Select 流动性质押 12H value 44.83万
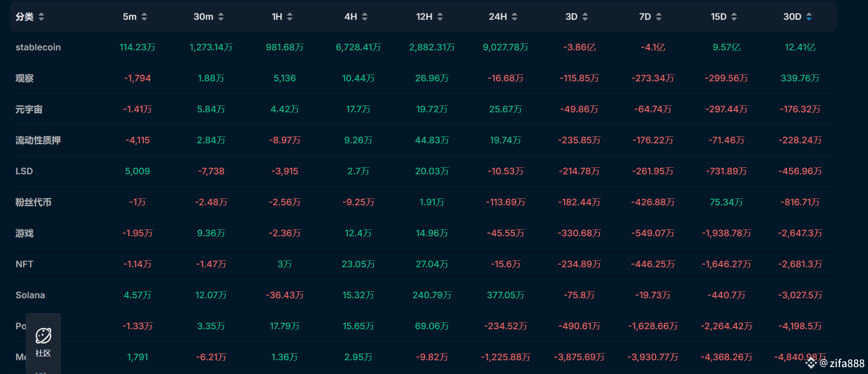Viewport: 868px width, 374px height. tap(432, 140)
